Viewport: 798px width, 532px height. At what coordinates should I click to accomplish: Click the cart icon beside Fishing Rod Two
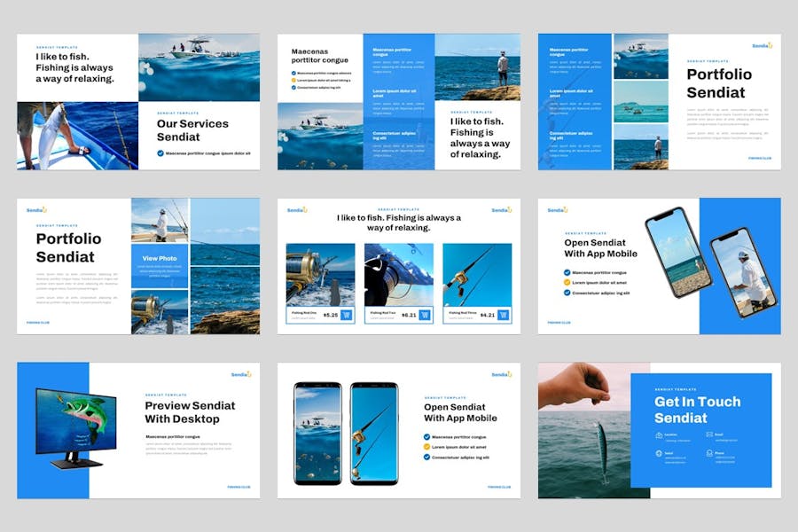point(424,314)
